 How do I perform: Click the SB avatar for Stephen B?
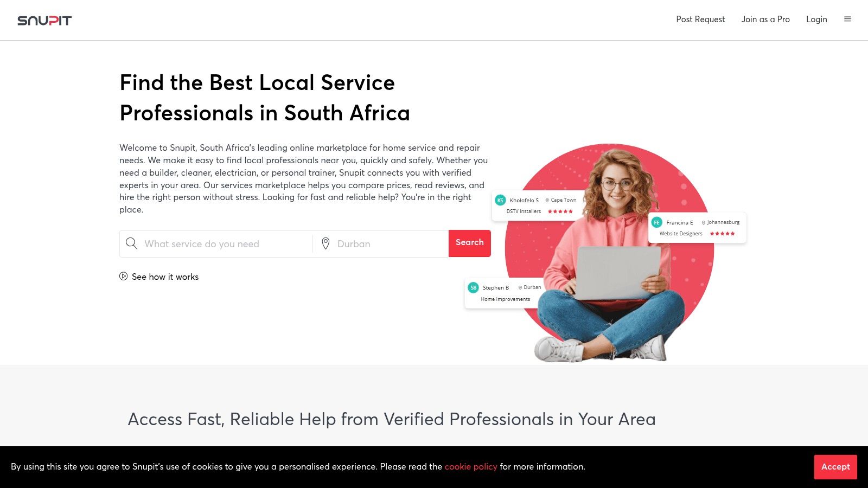[x=472, y=287]
